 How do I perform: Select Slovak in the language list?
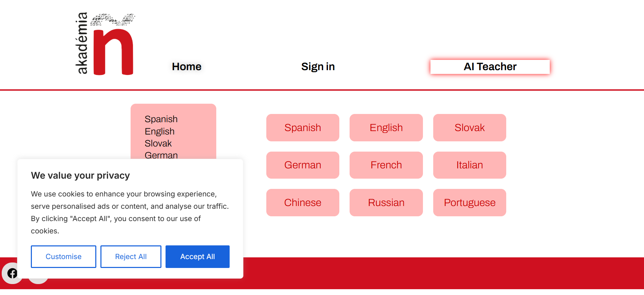pos(158,143)
